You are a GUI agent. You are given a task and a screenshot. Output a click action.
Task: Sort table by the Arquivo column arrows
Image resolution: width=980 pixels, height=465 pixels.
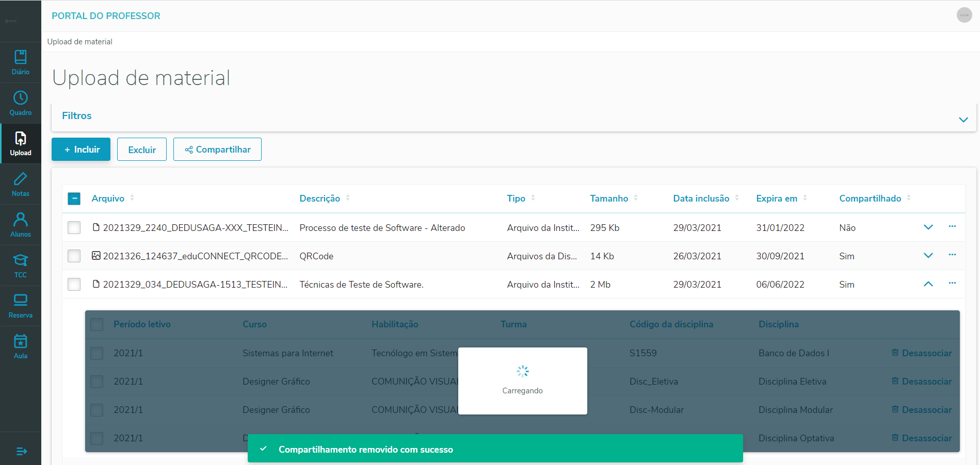(132, 198)
